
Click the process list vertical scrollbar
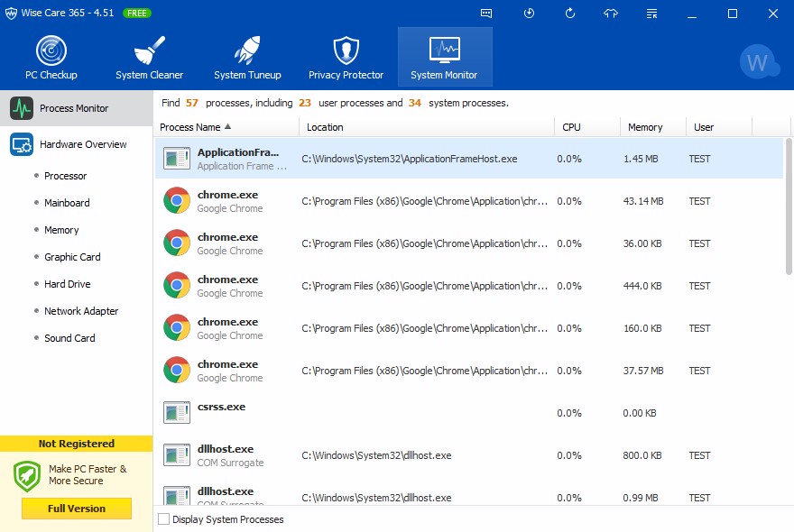(x=789, y=207)
